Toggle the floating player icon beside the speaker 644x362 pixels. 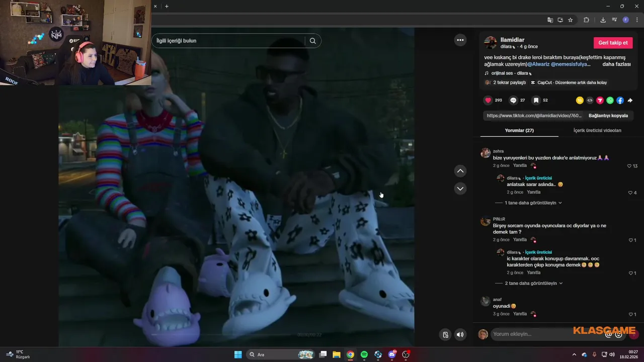click(x=445, y=334)
